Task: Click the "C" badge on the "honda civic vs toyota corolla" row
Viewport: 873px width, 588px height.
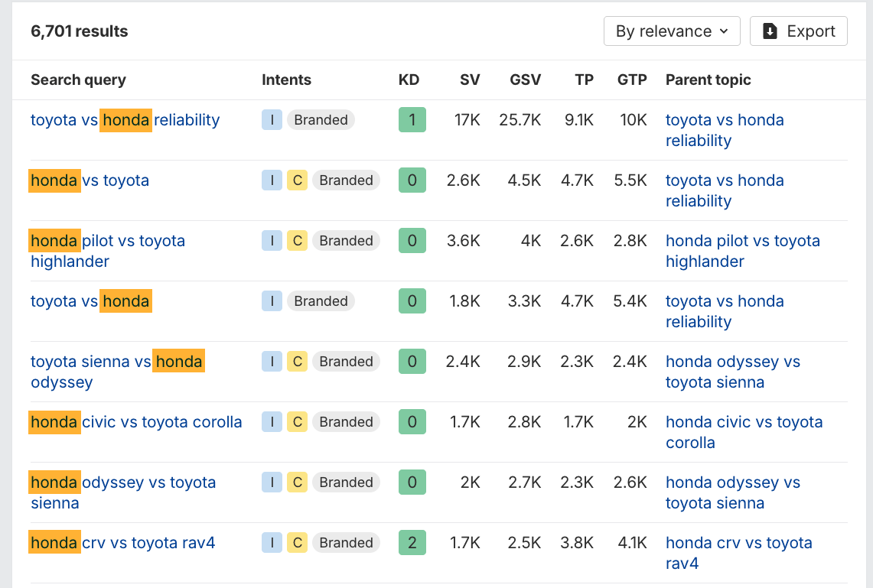Action: tap(297, 421)
